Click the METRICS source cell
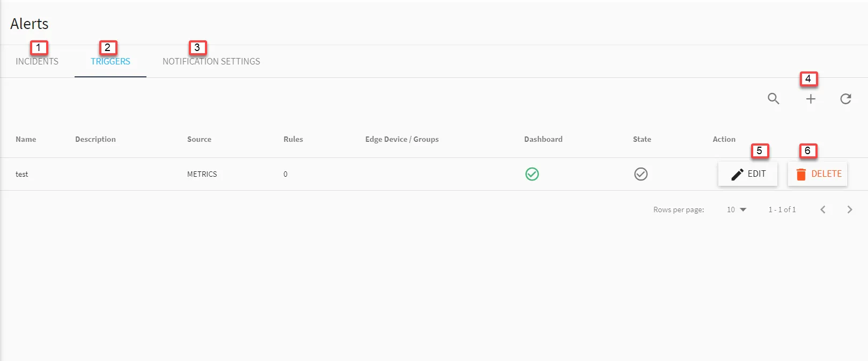This screenshot has width=868, height=361. (x=202, y=174)
